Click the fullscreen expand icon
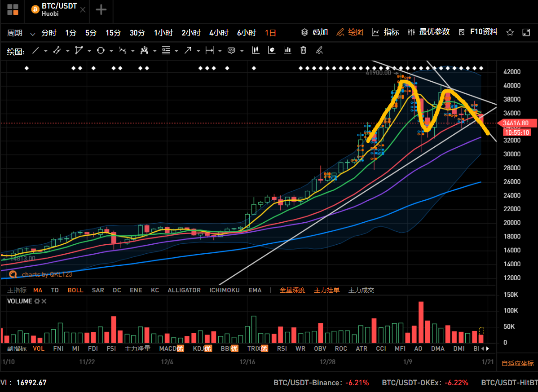538x392 pixels. click(x=526, y=32)
